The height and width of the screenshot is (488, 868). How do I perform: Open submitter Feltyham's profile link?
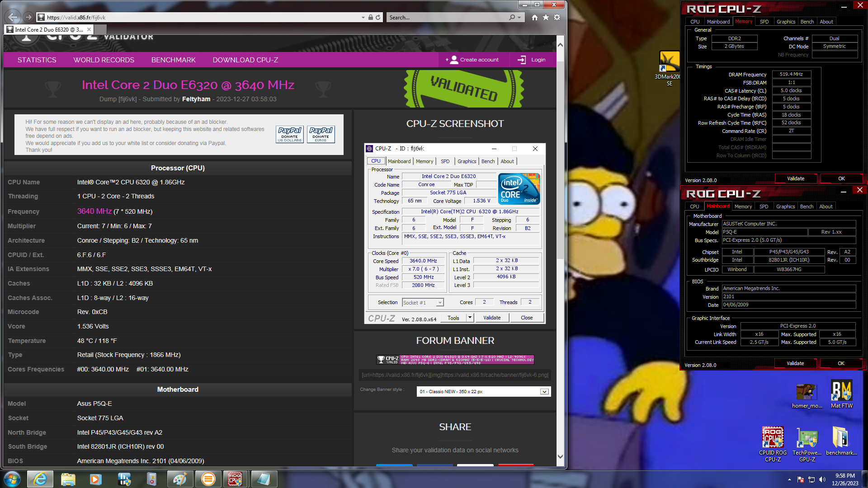tap(196, 99)
